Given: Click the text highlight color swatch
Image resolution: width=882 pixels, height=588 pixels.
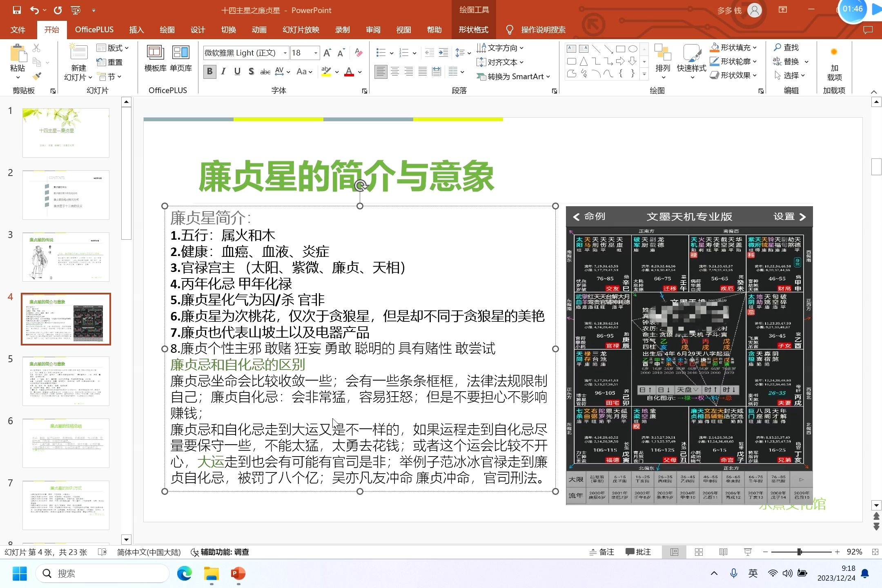Looking at the screenshot, I should [326, 72].
